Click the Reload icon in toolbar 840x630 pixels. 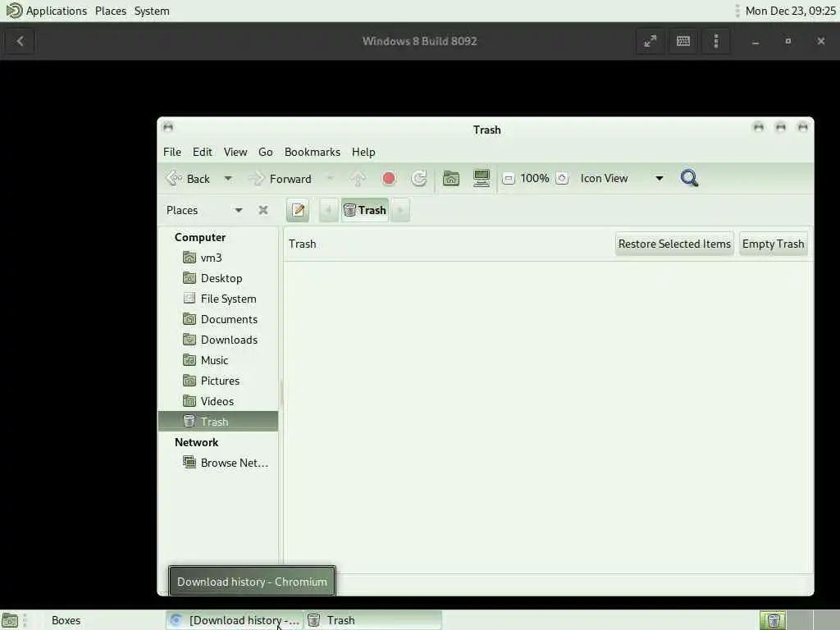pos(419,178)
